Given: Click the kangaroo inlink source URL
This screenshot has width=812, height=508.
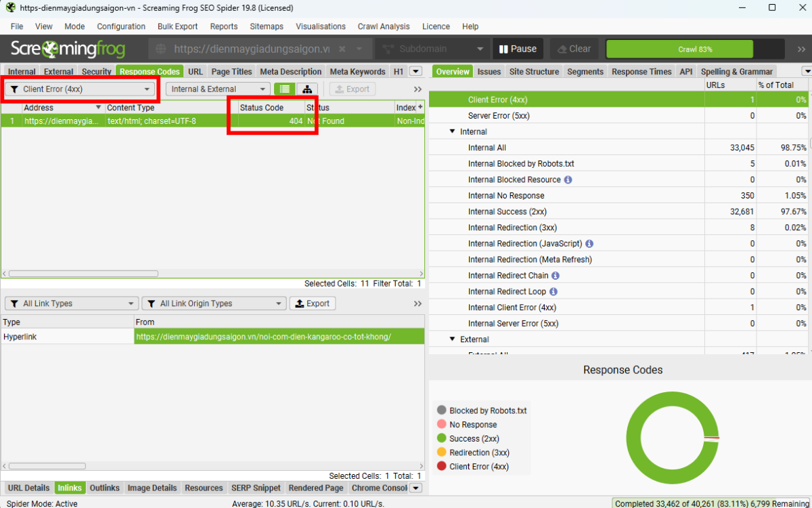Looking at the screenshot, I should click(264, 337).
